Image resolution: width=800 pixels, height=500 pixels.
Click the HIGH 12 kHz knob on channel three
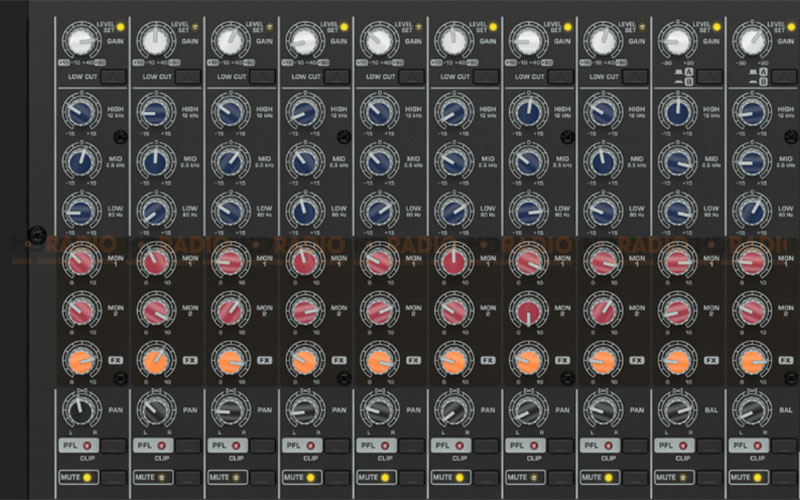pyautogui.click(x=229, y=112)
